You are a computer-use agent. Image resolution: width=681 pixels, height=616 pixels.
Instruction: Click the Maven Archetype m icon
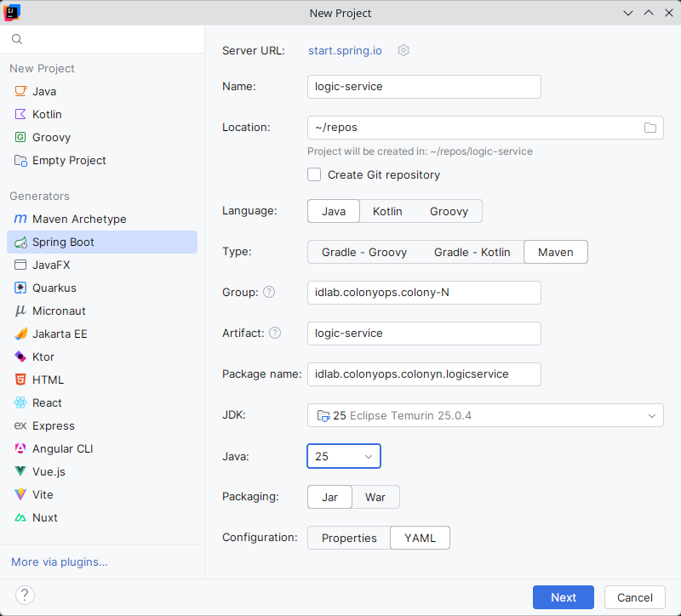tap(20, 219)
